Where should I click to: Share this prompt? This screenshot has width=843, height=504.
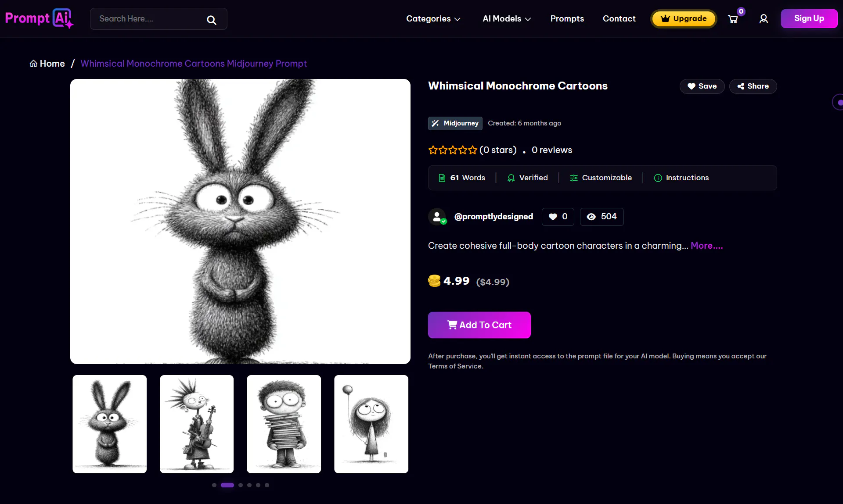(753, 86)
